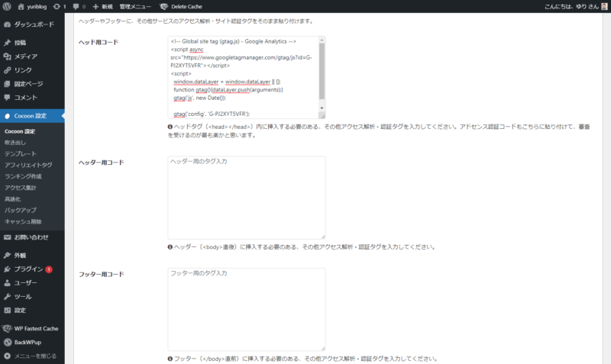
Task: Click the ユーザー person icon
Action: (7, 283)
